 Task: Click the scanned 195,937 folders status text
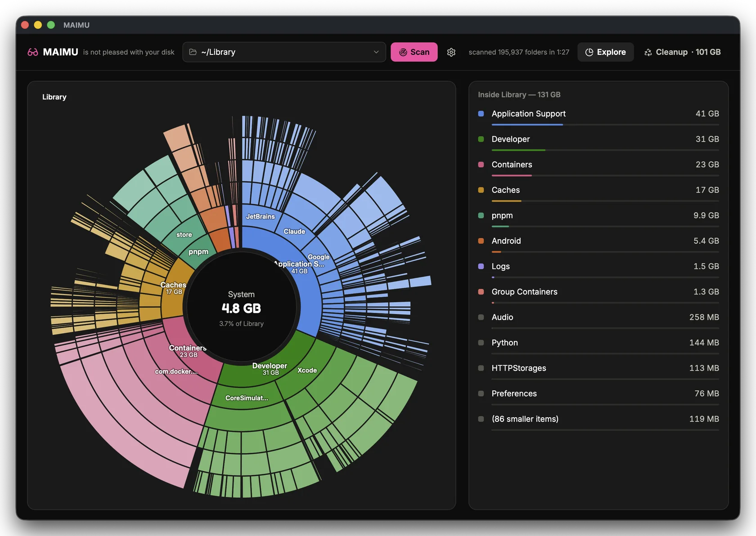click(x=519, y=52)
